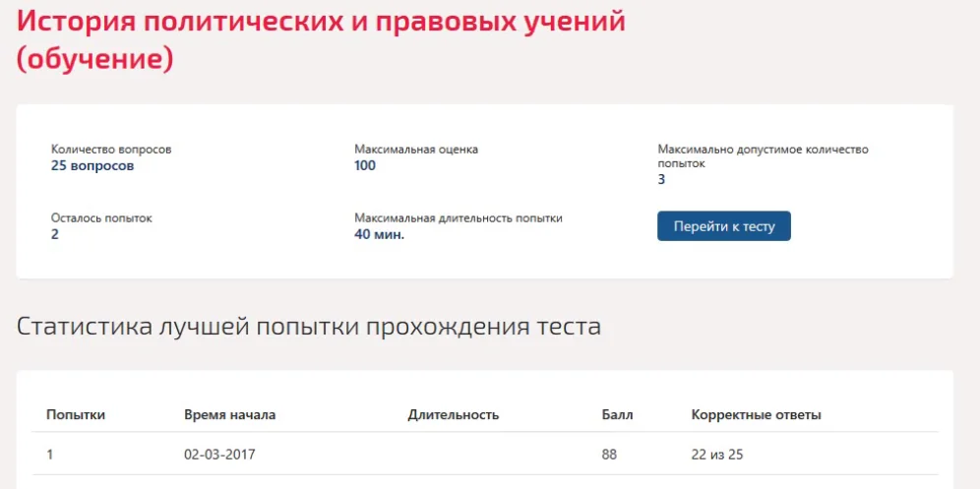Click the maximum score value 100
Screen dimensions: 980x489
365,165
